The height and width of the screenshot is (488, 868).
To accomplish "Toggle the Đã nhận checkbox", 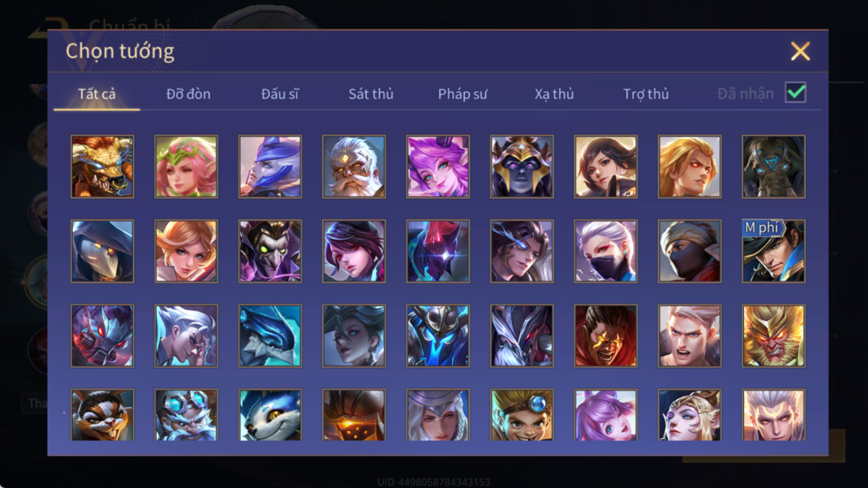I will (x=795, y=93).
